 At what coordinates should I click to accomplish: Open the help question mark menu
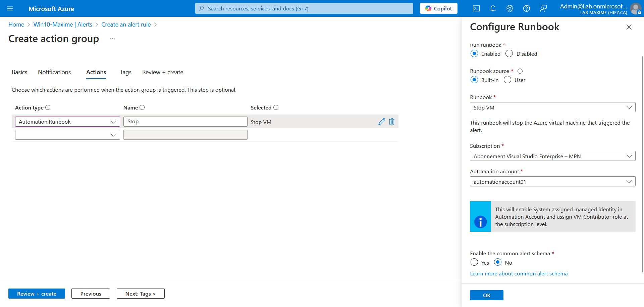pos(526,9)
